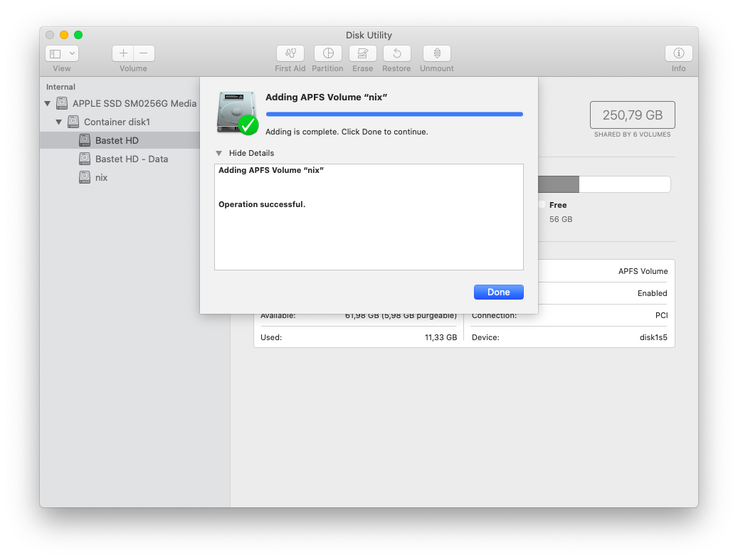This screenshot has width=738, height=560.
Task: Click the "Operation successful." log text
Action: (x=262, y=204)
